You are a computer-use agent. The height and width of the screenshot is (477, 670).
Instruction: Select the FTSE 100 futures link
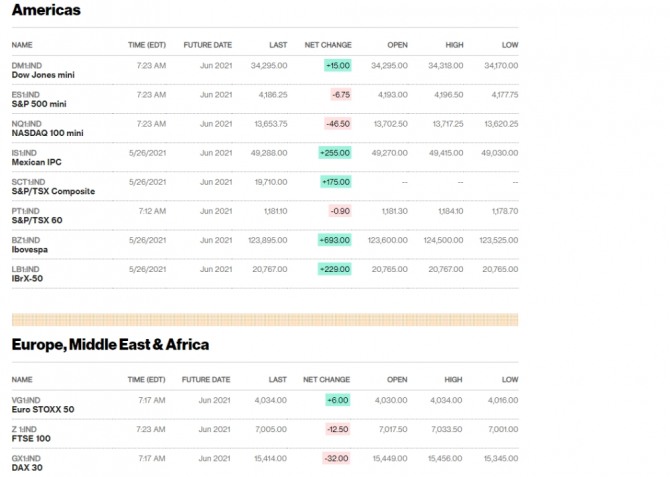(x=31, y=438)
